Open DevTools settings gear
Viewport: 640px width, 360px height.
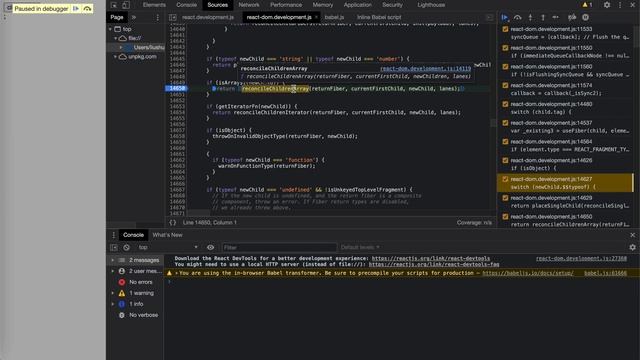(607, 5)
